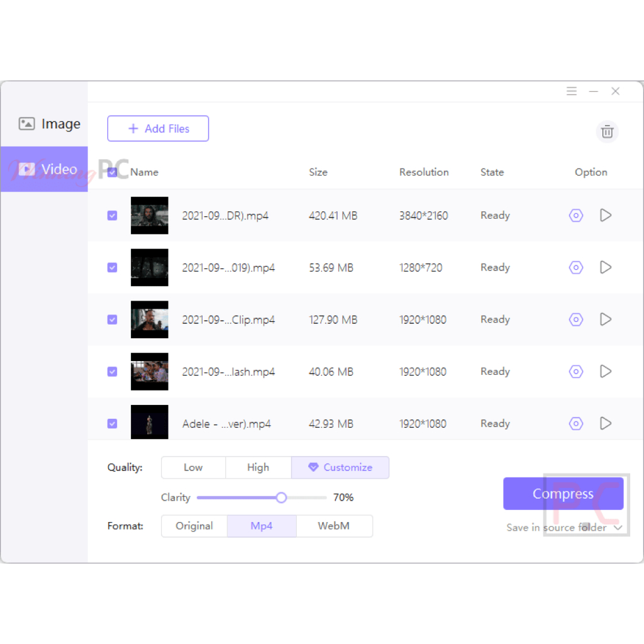644x644 pixels.
Task: Expand the Save in source folder dropdown
Action: tap(618, 528)
